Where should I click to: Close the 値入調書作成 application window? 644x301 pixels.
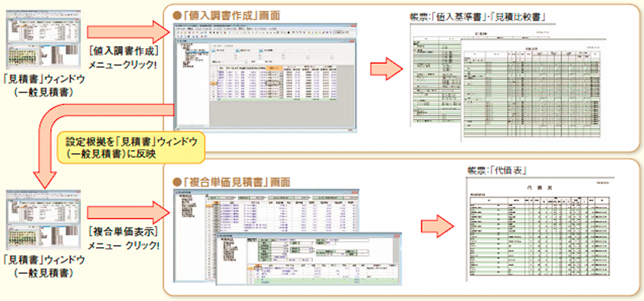point(354,26)
